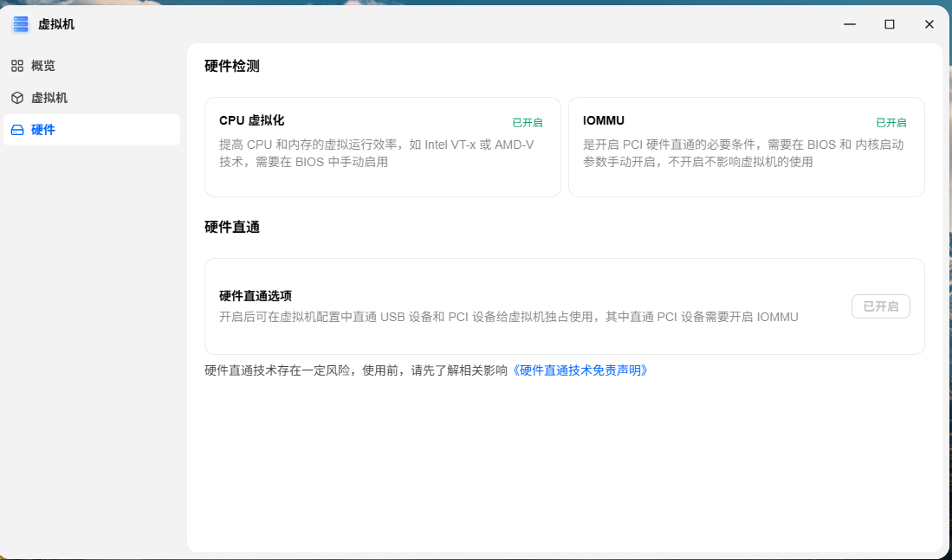The width and height of the screenshot is (952, 560).
Task: Close the 虚拟机 window
Action: pyautogui.click(x=929, y=24)
